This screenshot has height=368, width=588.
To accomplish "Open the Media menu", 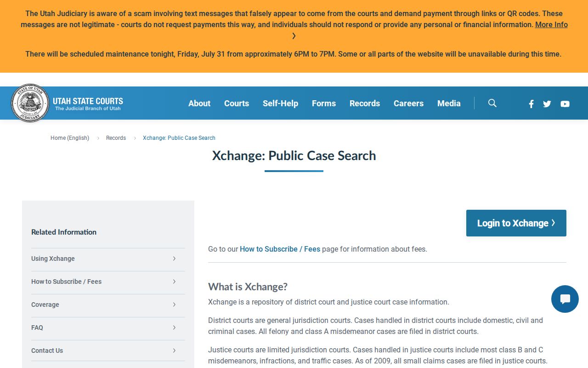I will pyautogui.click(x=449, y=103).
